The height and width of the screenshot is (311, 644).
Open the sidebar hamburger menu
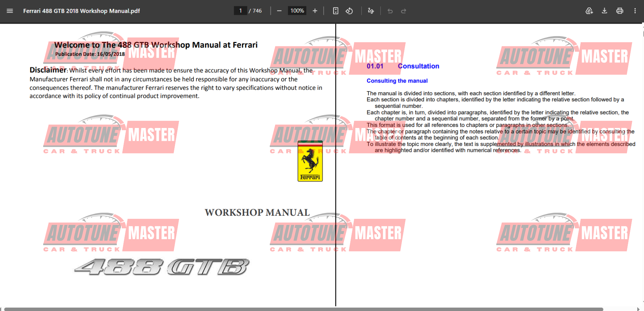10,11
